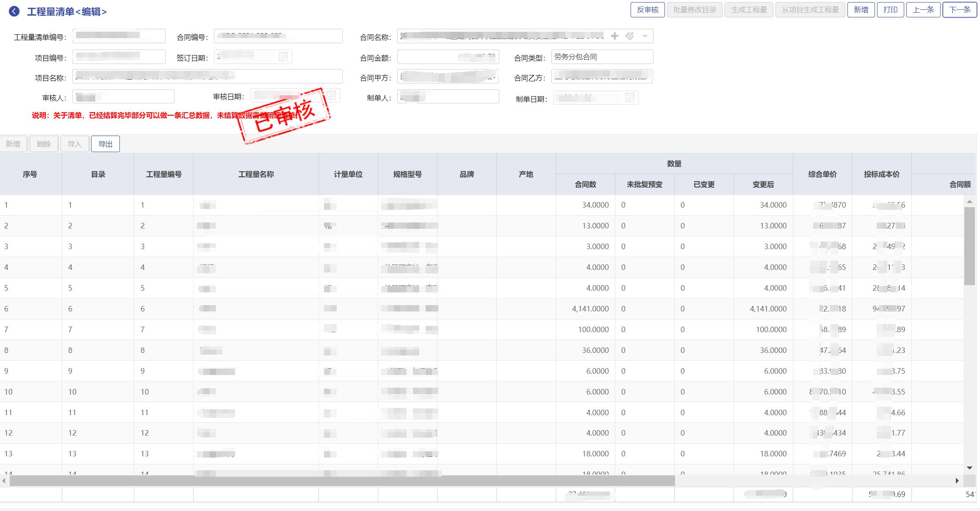Screen dimensions: 980x511
Task: Click the 合同类型 field showing 劳务分包合同
Action: pyautogui.click(x=602, y=57)
